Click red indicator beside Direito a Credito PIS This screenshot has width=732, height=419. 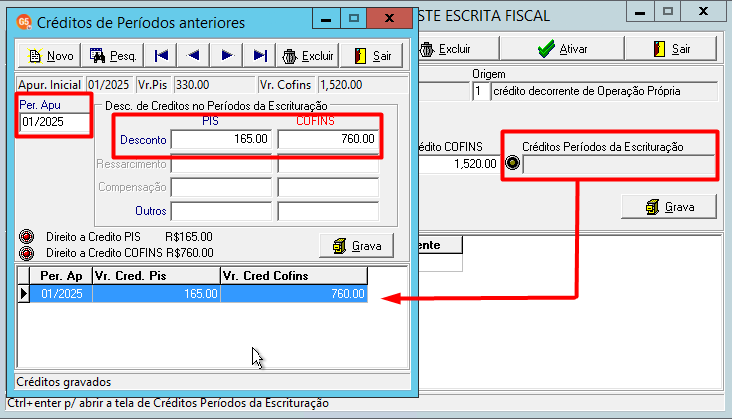27,237
